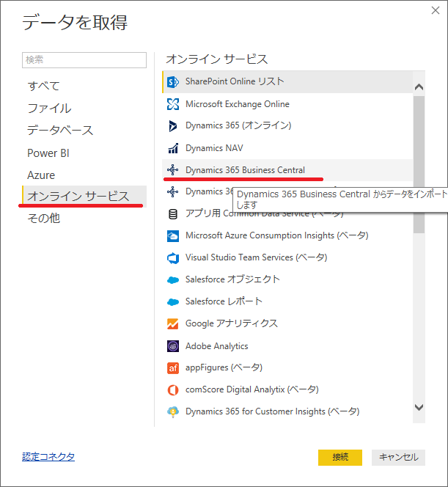Click the Dynamics 365 for Customer Insights icon
The height and width of the screenshot is (487, 448).
(x=173, y=412)
